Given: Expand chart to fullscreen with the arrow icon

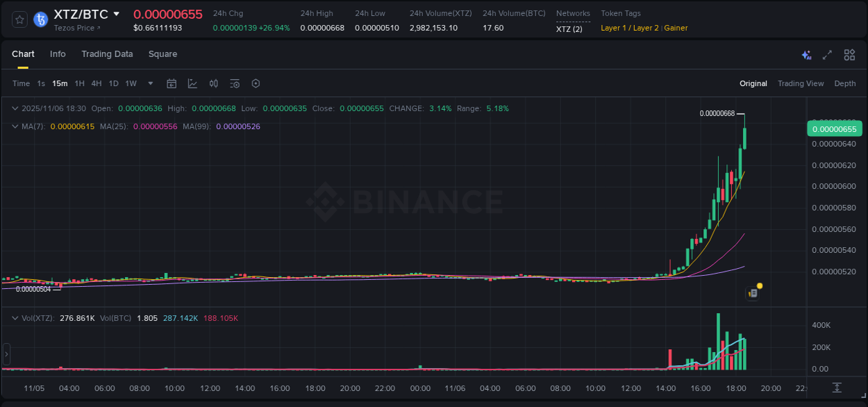Looking at the screenshot, I should (828, 55).
